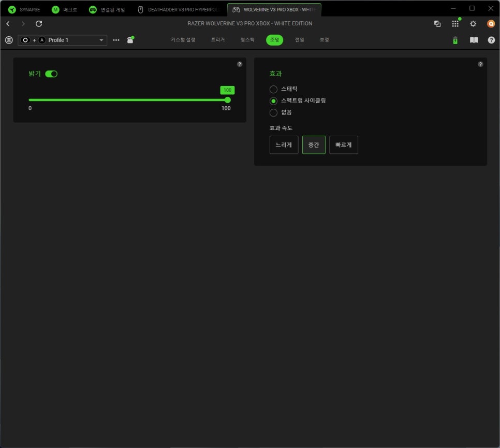Click the green 100 value badge
500x448 pixels.
[227, 90]
